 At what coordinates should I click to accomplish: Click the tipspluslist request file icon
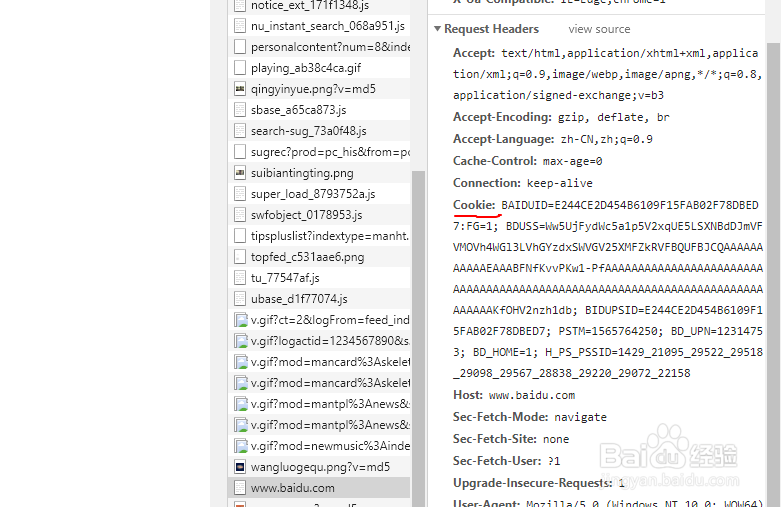(240, 236)
